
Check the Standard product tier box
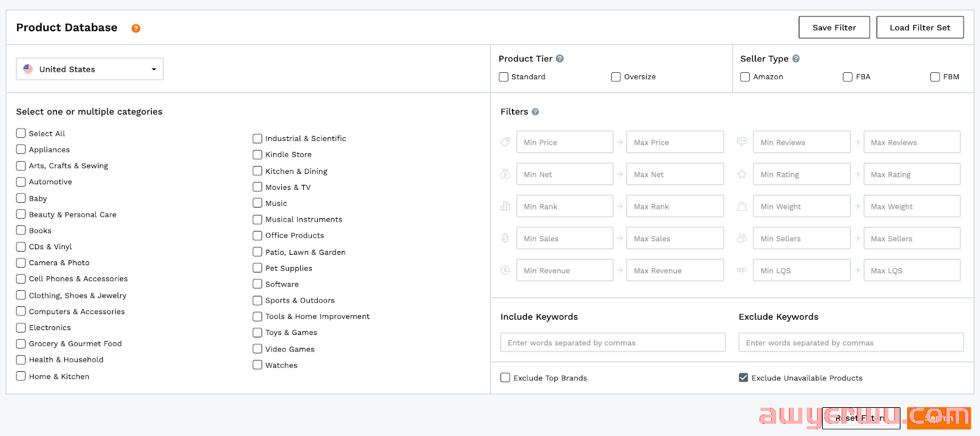pos(503,77)
